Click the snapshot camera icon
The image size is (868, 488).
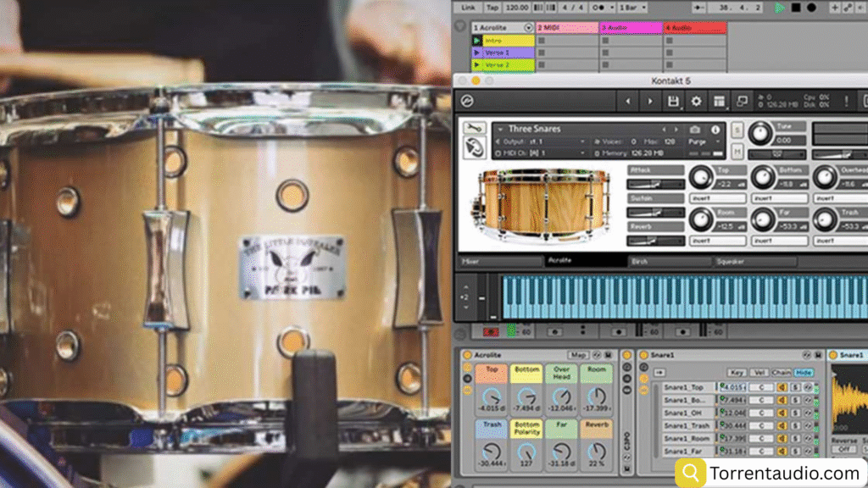pyautogui.click(x=695, y=130)
